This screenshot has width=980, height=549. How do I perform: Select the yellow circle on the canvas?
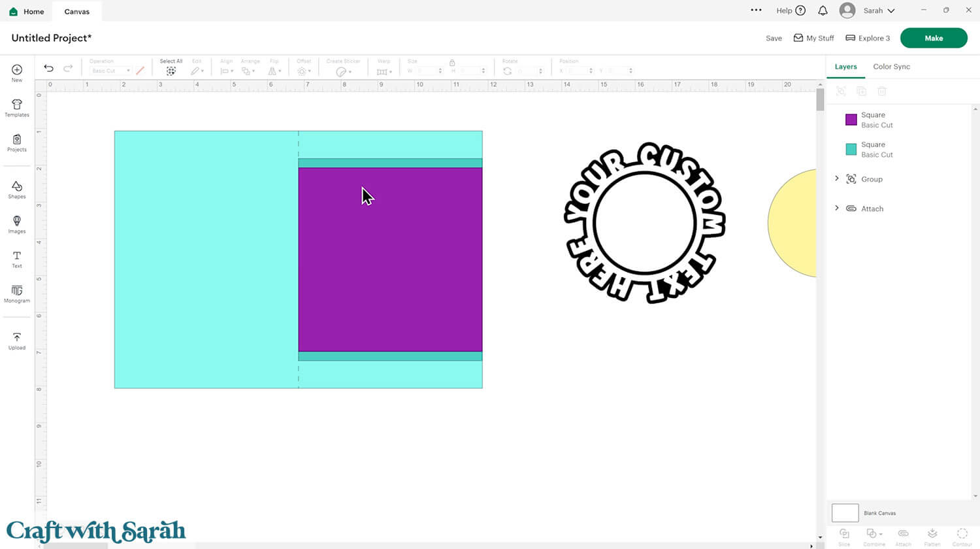point(792,223)
